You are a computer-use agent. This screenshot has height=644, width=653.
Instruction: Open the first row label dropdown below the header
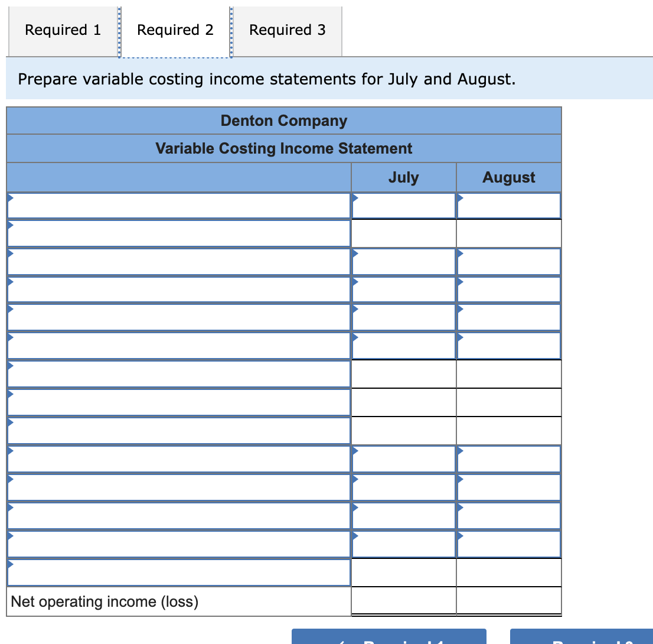point(179,206)
